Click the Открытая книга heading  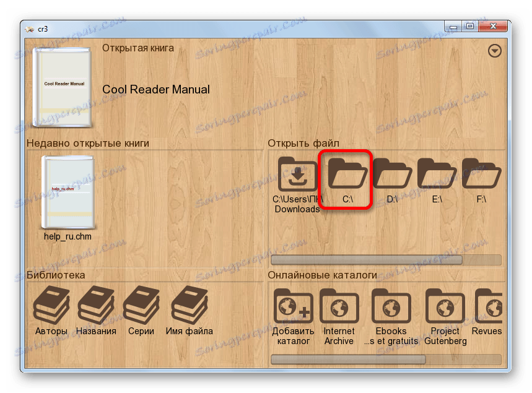point(138,48)
